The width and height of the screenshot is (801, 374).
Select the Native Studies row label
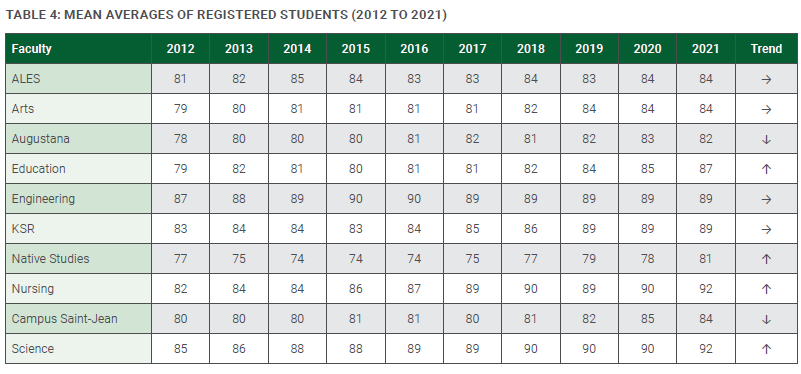click(x=51, y=259)
